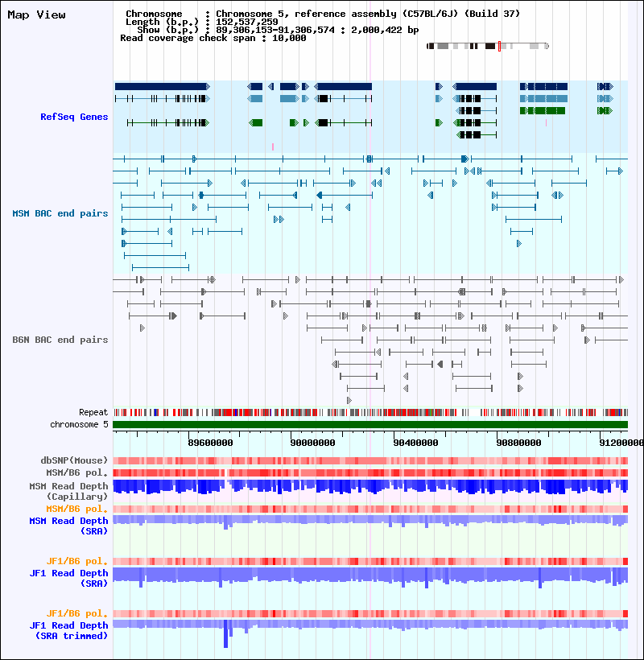Click the Read coverage check span text
Image resolution: width=644 pixels, height=660 pixels.
[x=213, y=38]
